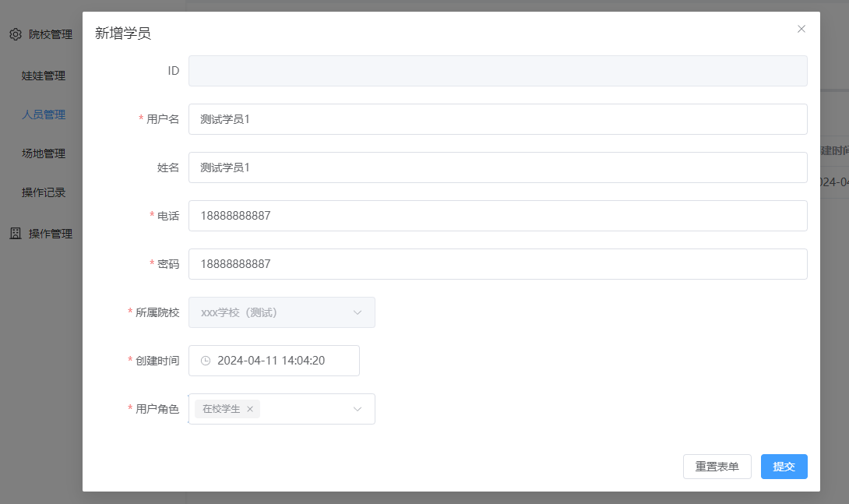Open the 操作管理 sidebar section
Viewport: 849px width, 504px height.
tap(41, 234)
